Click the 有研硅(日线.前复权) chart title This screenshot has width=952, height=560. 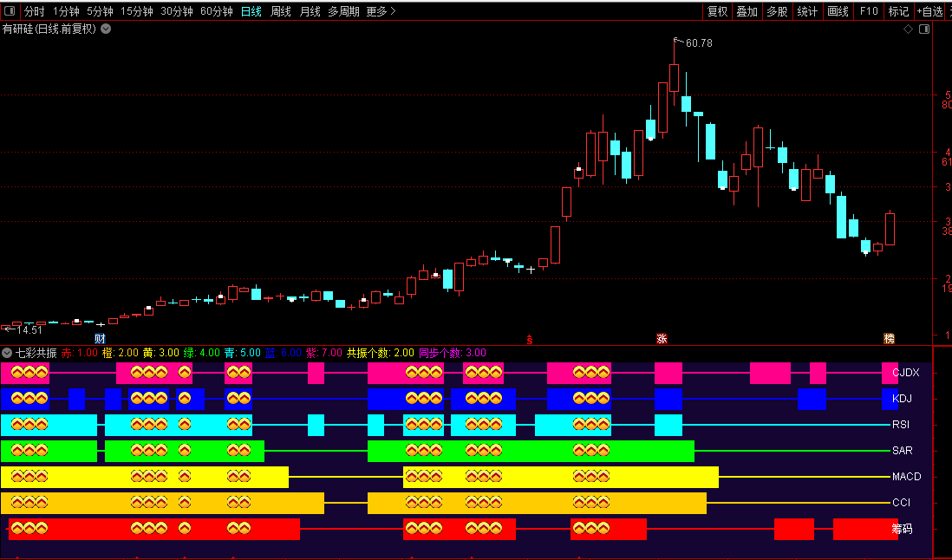coord(49,29)
